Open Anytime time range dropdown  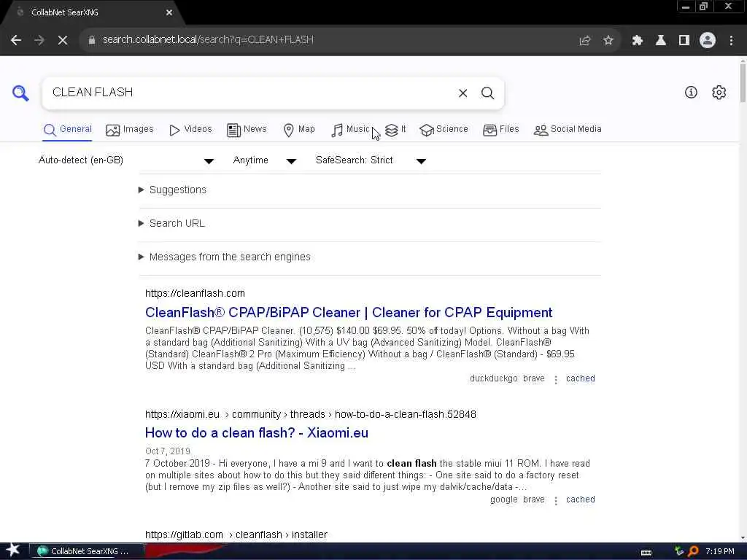pos(265,160)
